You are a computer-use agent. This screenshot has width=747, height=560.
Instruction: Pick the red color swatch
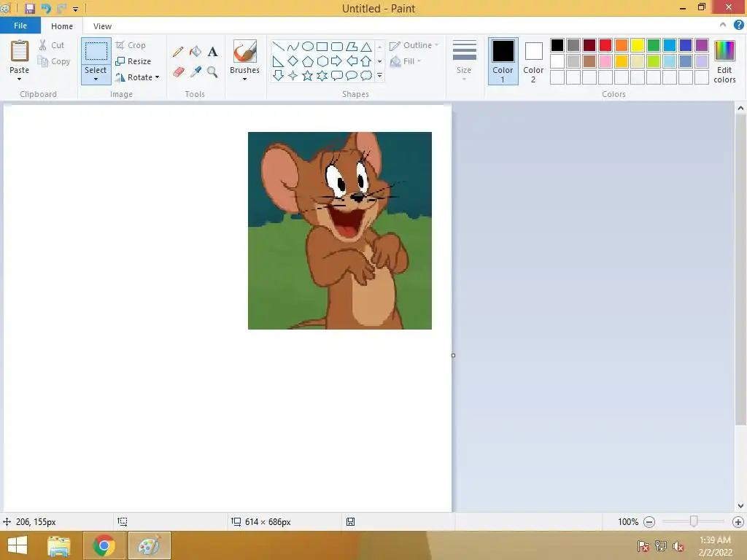point(605,45)
